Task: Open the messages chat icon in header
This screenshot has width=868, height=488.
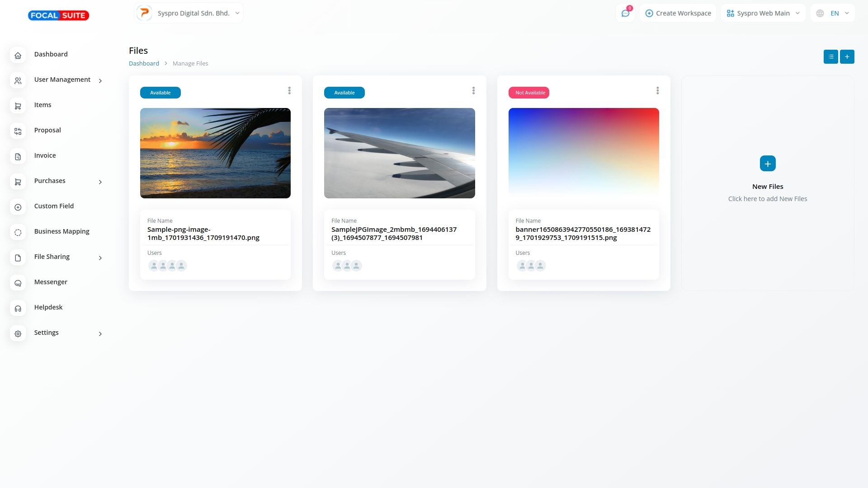Action: pyautogui.click(x=625, y=14)
